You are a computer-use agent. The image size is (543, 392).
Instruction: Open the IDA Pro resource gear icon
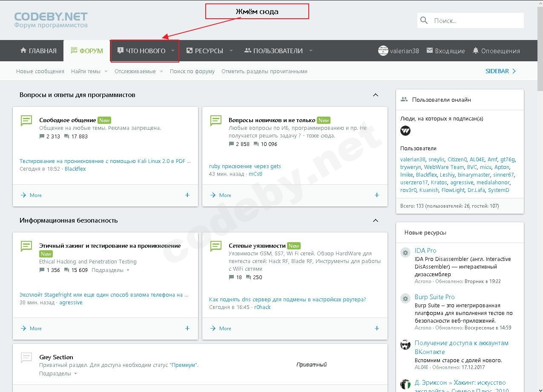click(x=405, y=252)
